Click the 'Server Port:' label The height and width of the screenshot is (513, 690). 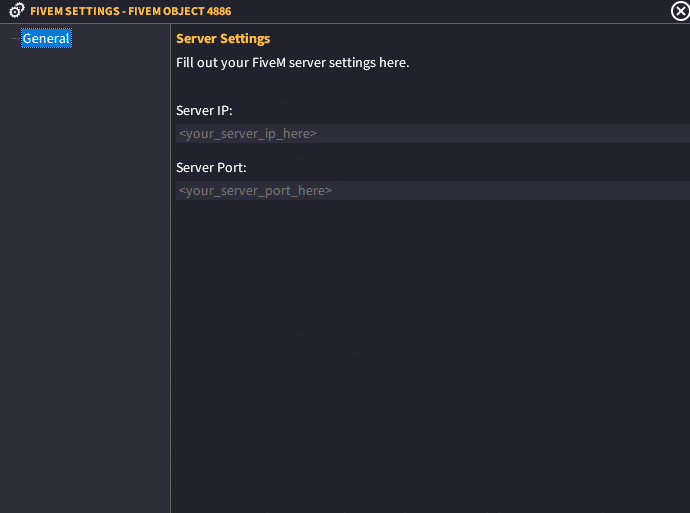pos(211,168)
